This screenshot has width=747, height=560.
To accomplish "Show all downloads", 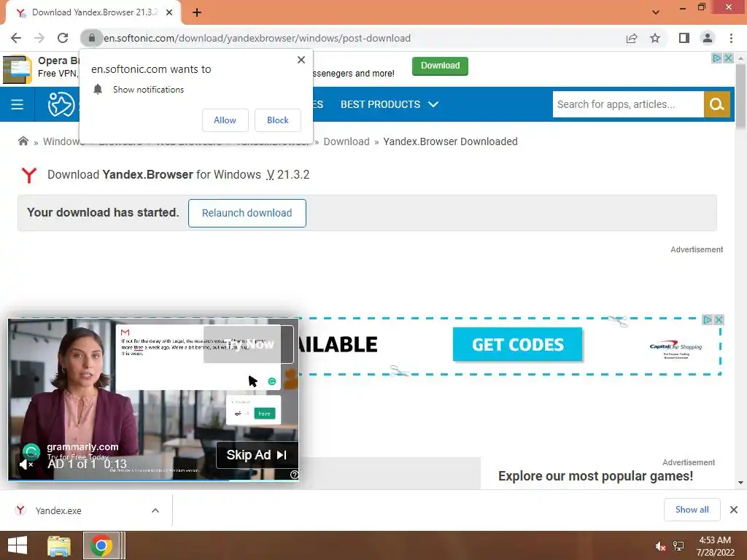I will [x=692, y=510].
